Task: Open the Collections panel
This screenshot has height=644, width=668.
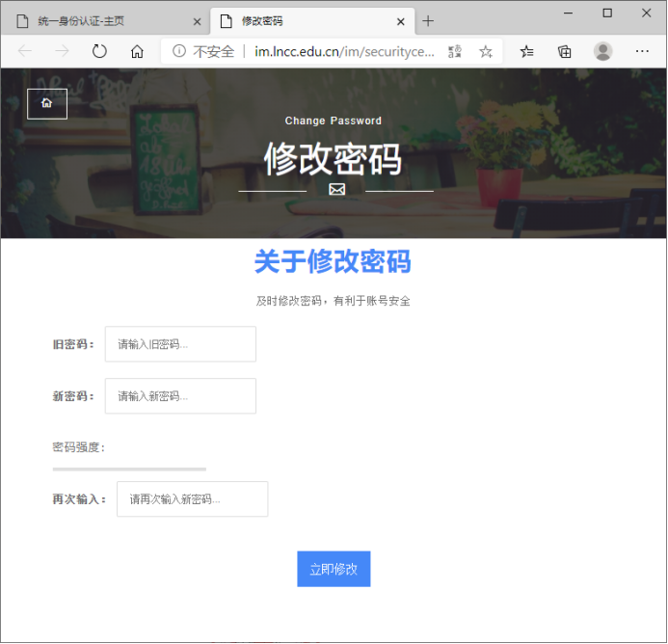Action: 565,51
